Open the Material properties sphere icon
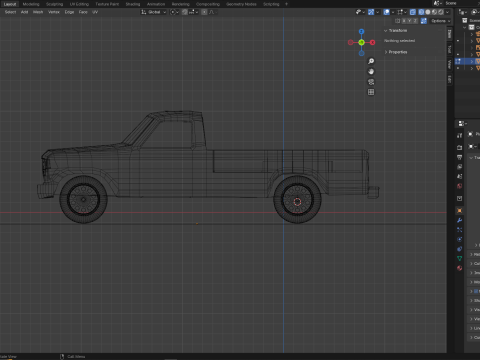Image resolution: width=480 pixels, height=360 pixels. tap(459, 268)
